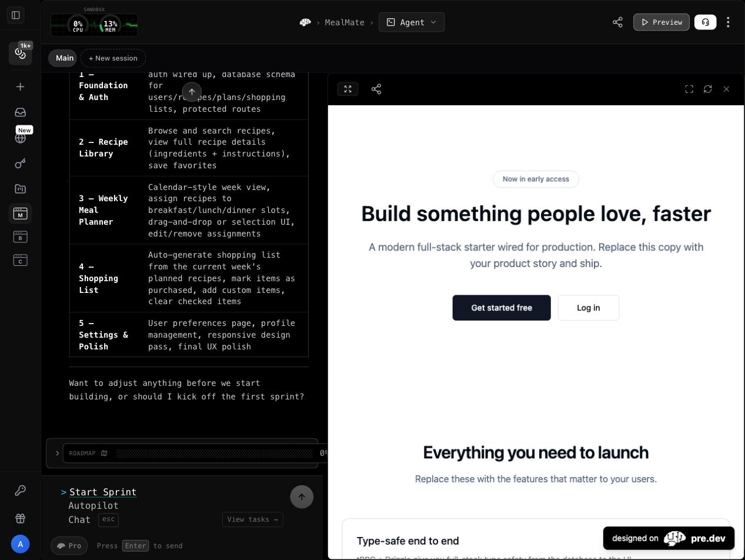Switch to the Main session tab

(x=63, y=58)
